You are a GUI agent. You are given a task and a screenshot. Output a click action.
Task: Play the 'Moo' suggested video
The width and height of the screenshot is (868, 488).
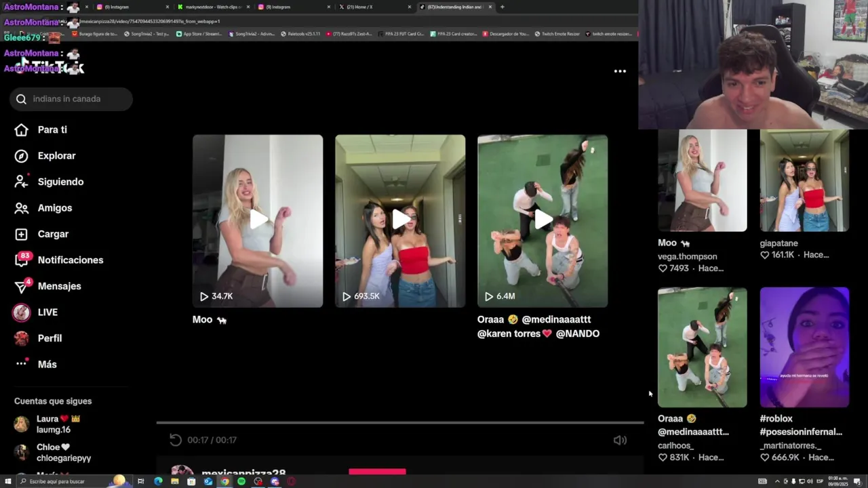[x=258, y=220]
